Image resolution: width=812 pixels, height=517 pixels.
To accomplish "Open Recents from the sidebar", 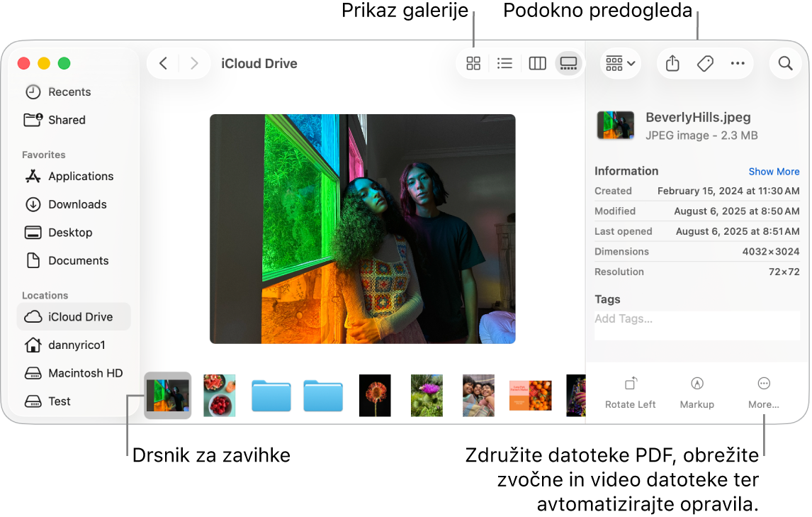I will pos(69,91).
